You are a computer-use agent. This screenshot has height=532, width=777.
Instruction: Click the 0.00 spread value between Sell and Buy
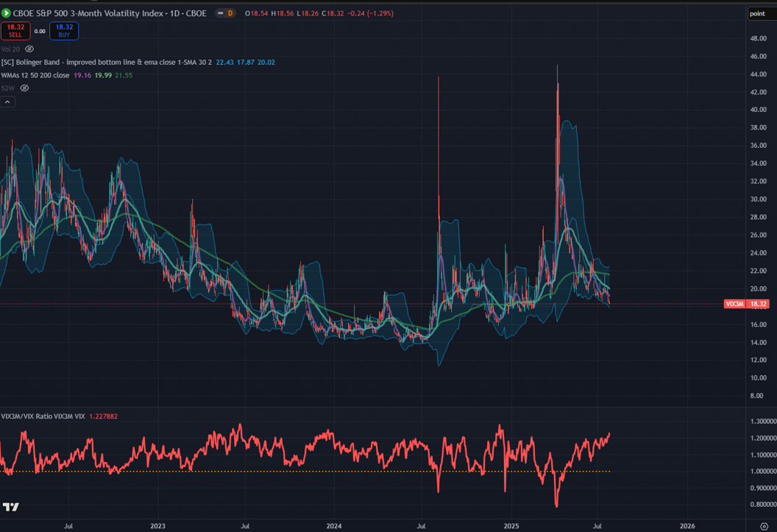40,31
